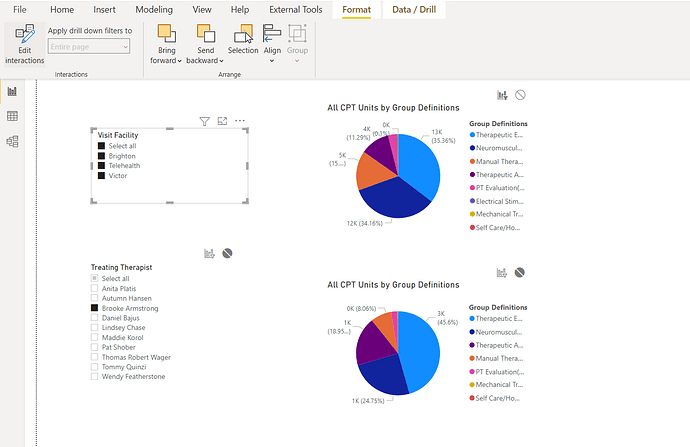
Task: Expand Bring forward dropdown arrow
Action: [180, 61]
